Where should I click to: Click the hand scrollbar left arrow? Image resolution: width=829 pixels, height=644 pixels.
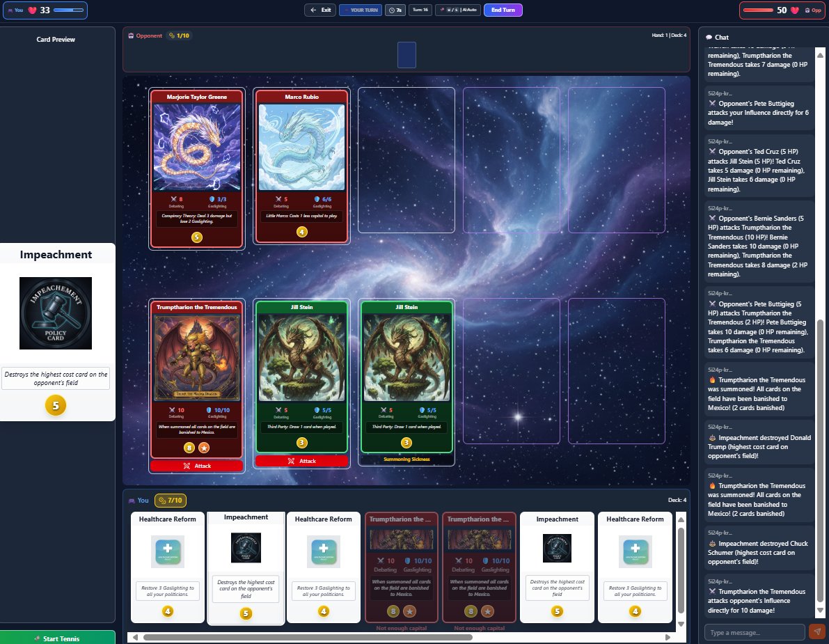coord(135,637)
